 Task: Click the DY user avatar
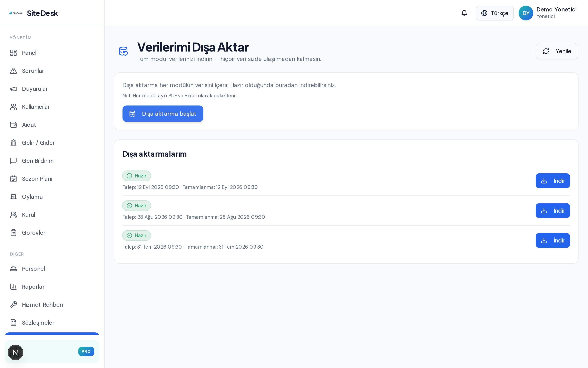click(x=526, y=13)
